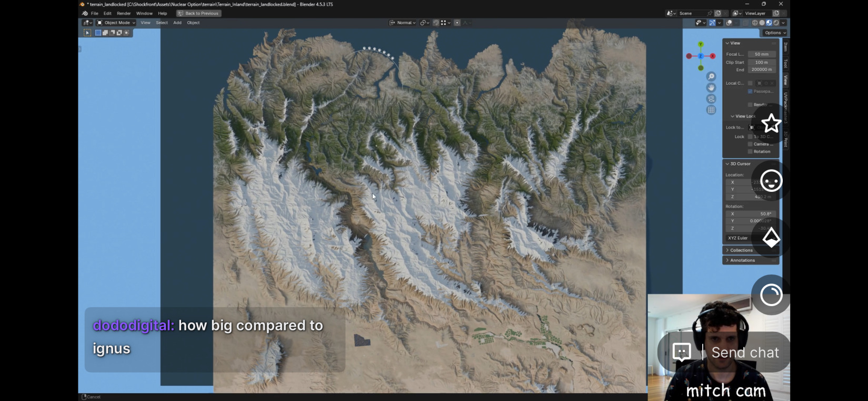Toggle show gizmos button
The image size is (868, 401).
point(712,23)
